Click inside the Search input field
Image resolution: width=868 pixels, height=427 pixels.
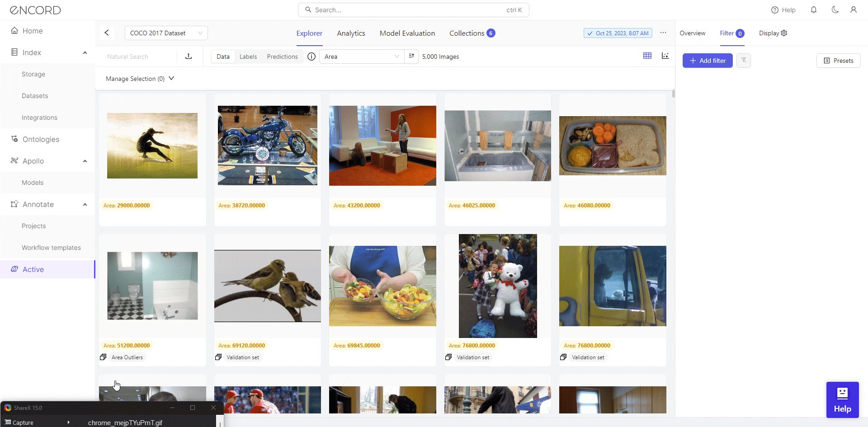point(413,9)
